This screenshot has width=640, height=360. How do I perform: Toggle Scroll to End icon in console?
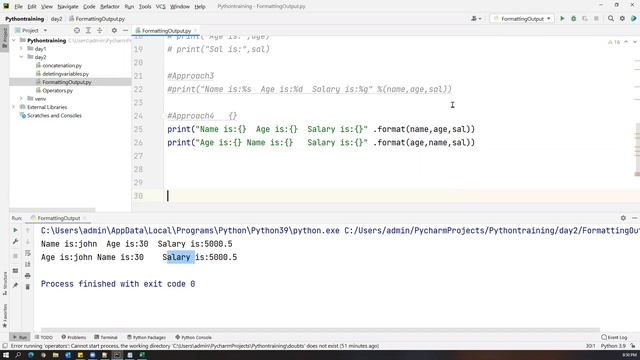[28, 264]
